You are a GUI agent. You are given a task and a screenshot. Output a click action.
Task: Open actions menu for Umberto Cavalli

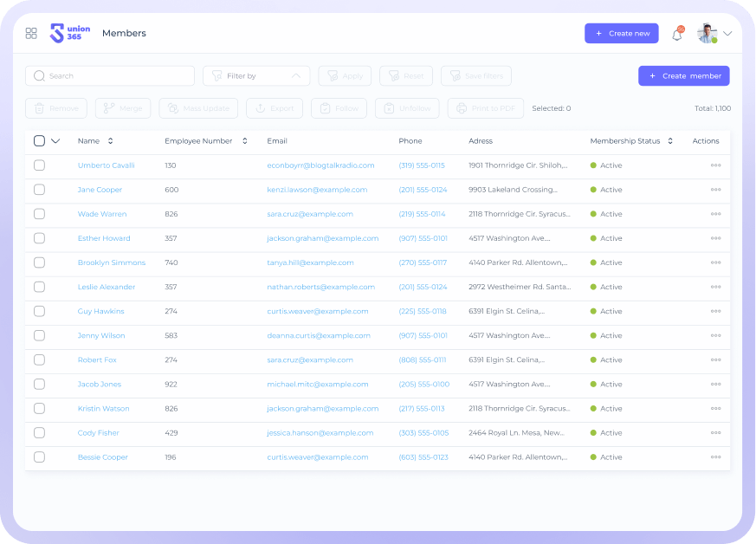(715, 165)
